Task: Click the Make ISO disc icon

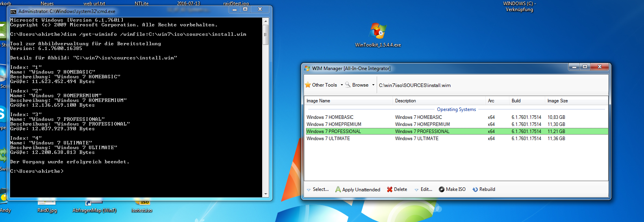Action: [x=442, y=189]
